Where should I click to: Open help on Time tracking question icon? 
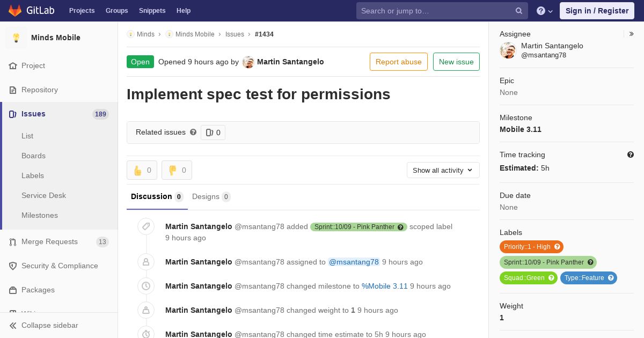pos(631,155)
